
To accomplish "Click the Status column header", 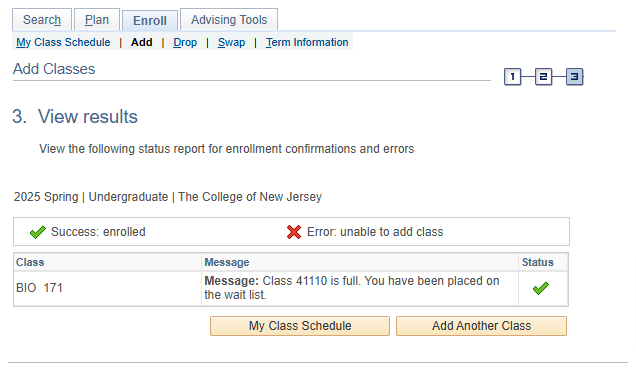I will [537, 262].
